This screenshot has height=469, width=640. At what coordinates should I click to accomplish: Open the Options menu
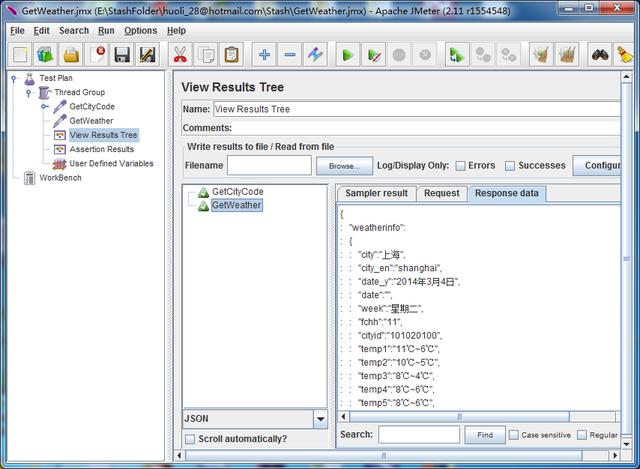tap(140, 31)
